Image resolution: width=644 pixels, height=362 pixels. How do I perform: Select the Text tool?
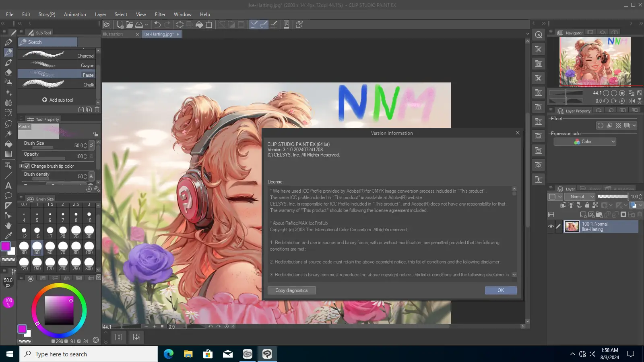[x=8, y=185]
